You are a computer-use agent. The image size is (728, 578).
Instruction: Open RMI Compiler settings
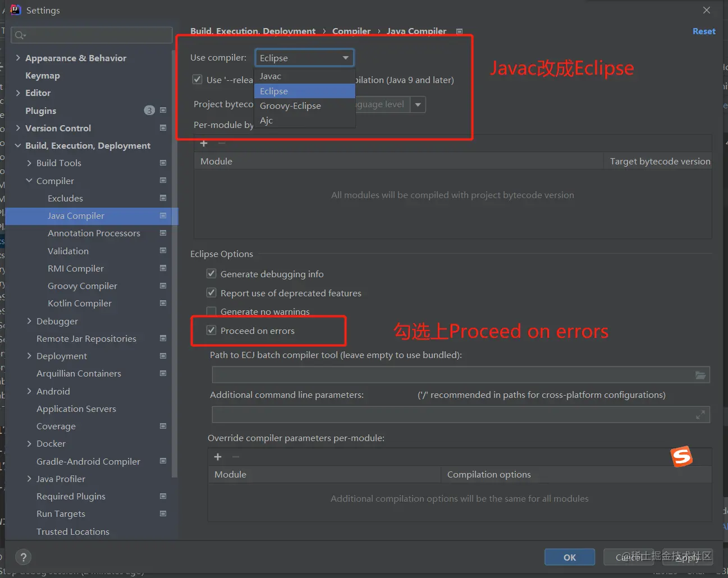76,268
